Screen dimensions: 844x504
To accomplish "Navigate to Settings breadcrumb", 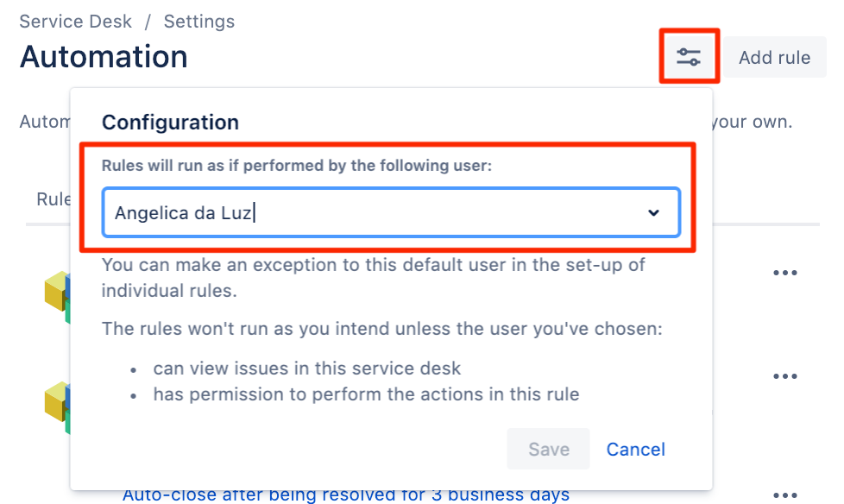I will tap(198, 22).
